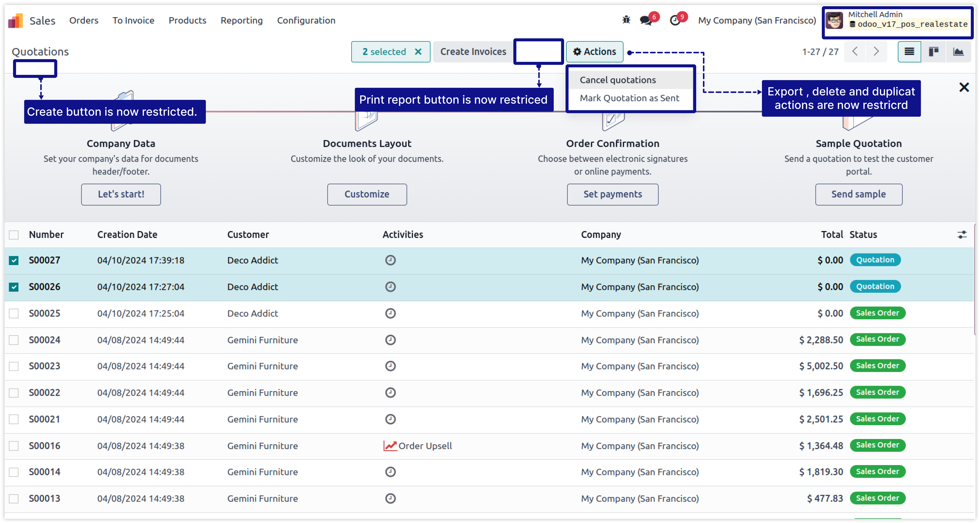Click total $ 5,002.50 cell
980x523 pixels.
pos(821,366)
